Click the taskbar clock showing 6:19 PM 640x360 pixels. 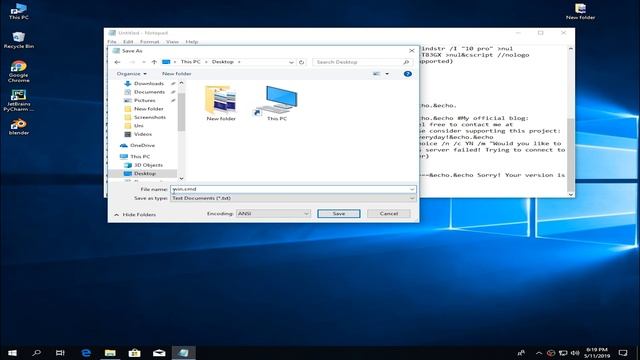(x=597, y=353)
